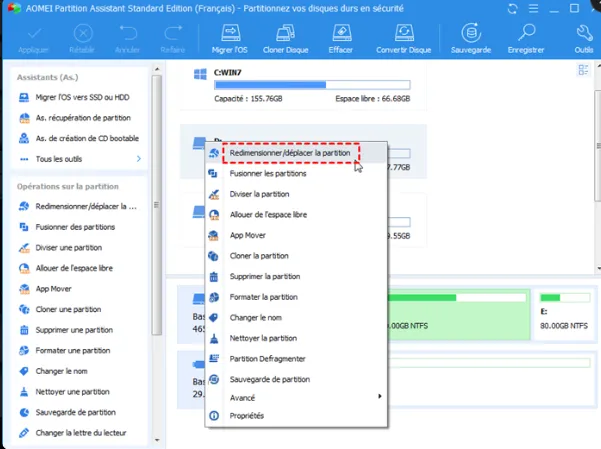Open the Outils wrench menu

point(584,39)
